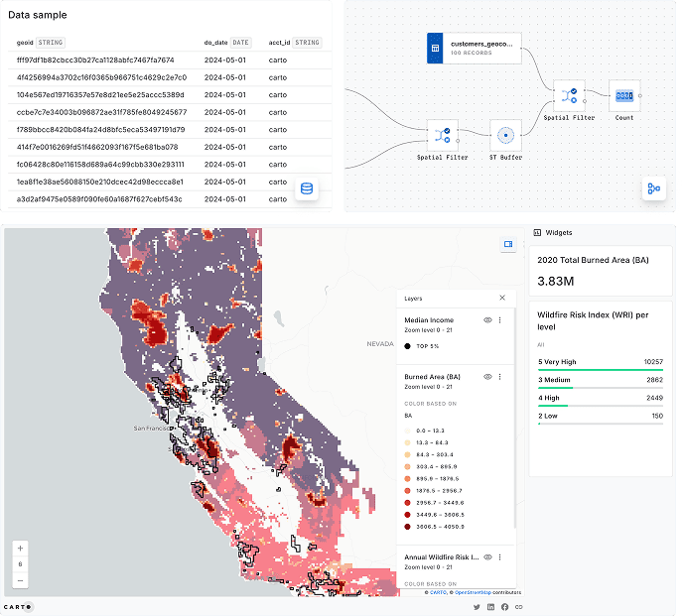
Task: Zoom in on the map
Action: [20, 548]
